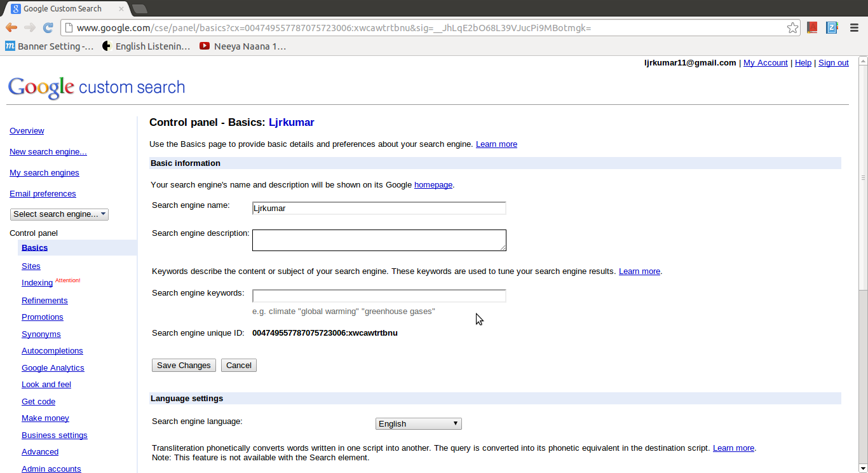Image resolution: width=868 pixels, height=473 pixels.
Task: Focus the browser address bar
Action: point(423,28)
